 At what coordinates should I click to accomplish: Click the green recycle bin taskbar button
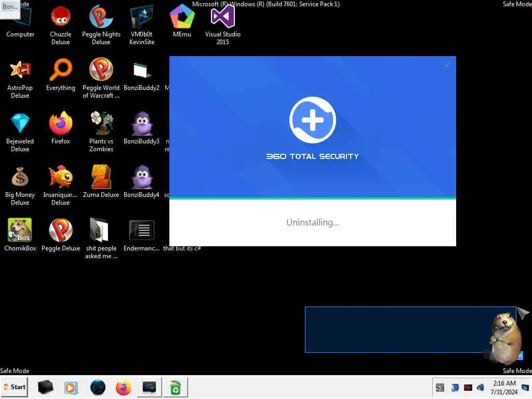click(176, 387)
